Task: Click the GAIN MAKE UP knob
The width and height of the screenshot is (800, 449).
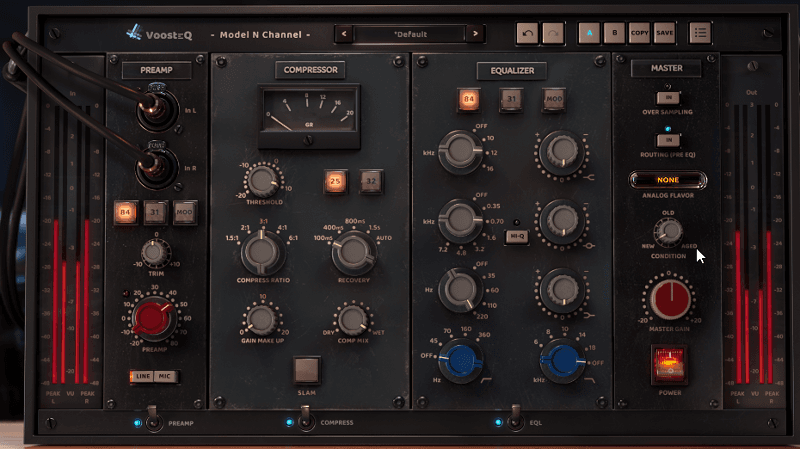Action: coord(261,319)
